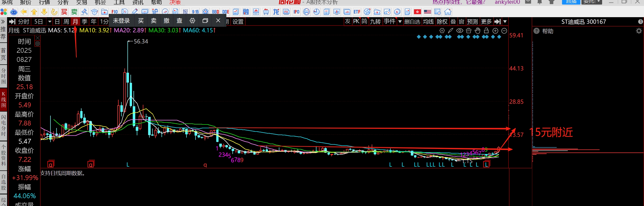Click the 直播 live button
The image size is (644, 206).
tap(571, 2)
